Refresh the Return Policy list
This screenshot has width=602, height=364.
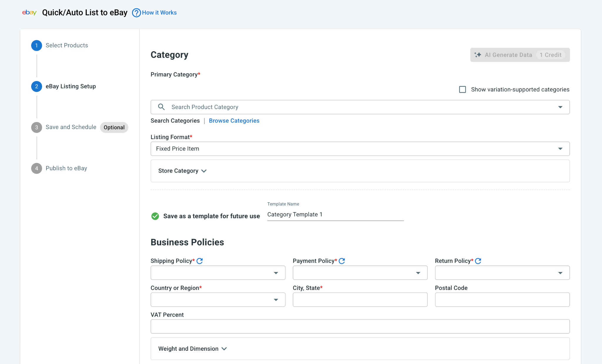click(478, 261)
